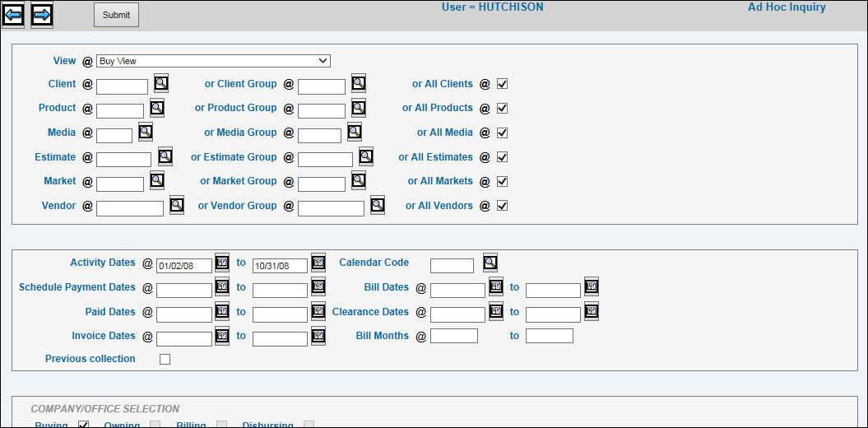Screen dimensions: 868x428
Task: Click the Vendor input field
Action: (130, 208)
